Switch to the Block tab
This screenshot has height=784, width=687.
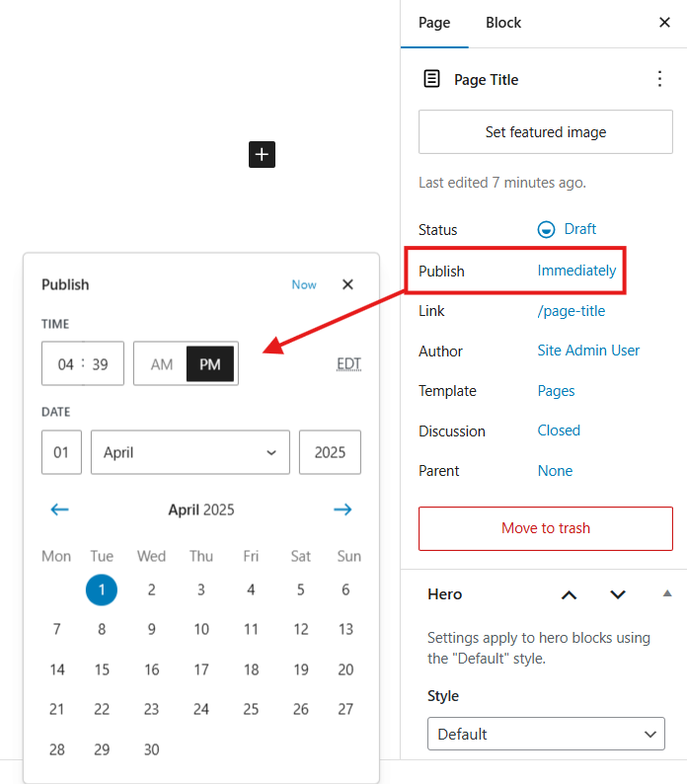pos(503,23)
